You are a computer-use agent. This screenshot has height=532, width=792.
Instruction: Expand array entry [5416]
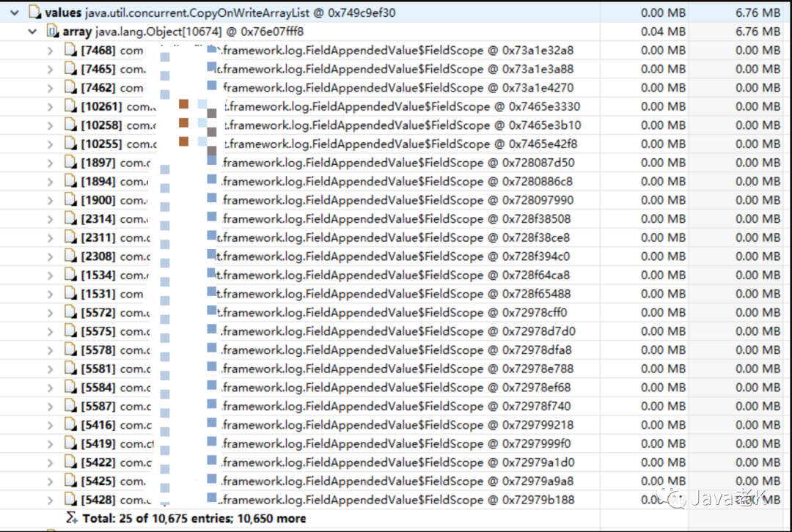[x=50, y=426]
